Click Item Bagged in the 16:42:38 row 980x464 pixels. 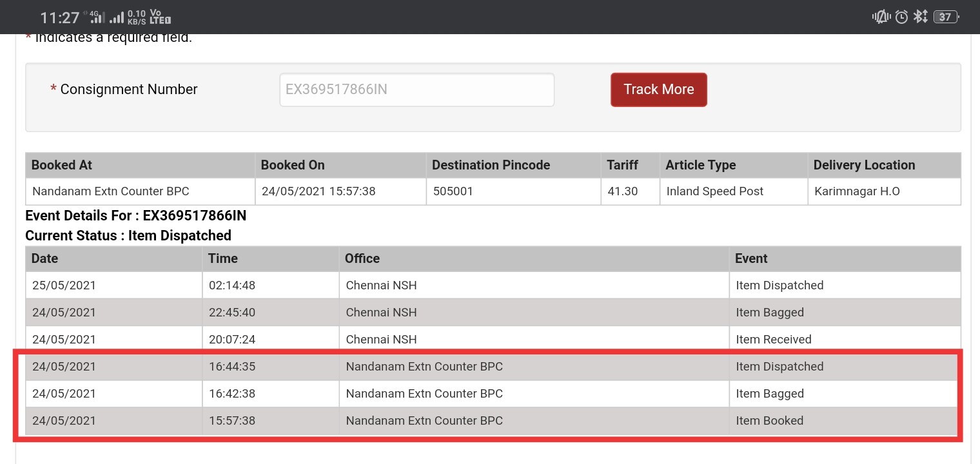(770, 394)
